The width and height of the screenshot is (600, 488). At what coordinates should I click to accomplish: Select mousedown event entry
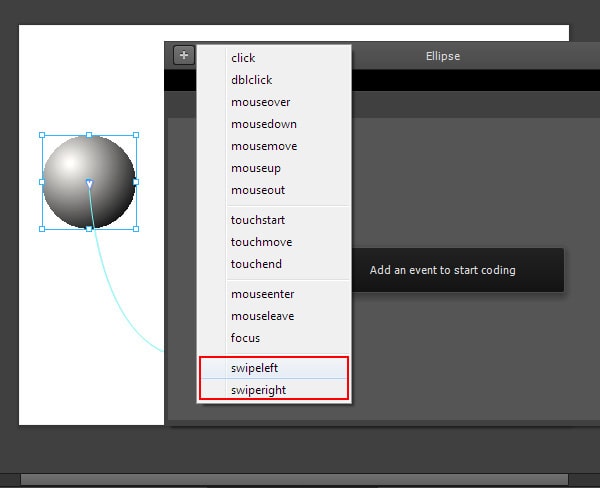click(274, 124)
